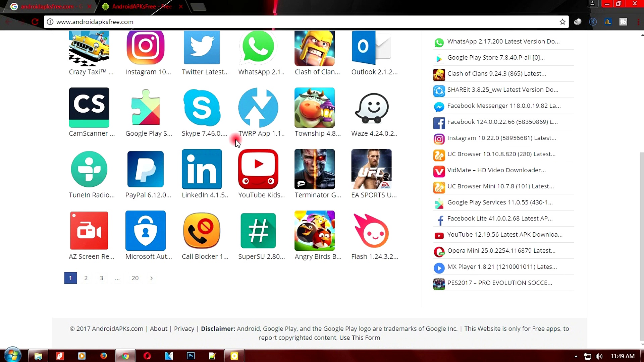Open the Waze app icon
Screen dimensions: 644x362
pos(371,108)
